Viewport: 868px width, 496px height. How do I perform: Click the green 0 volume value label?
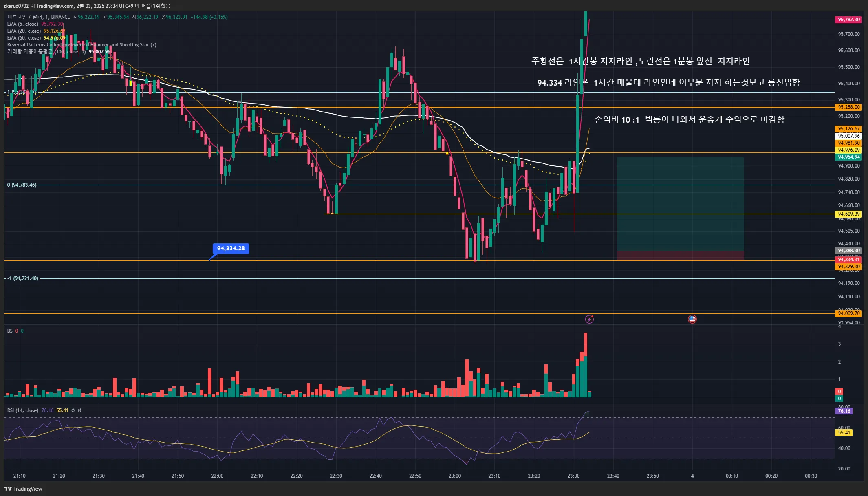[x=839, y=399]
